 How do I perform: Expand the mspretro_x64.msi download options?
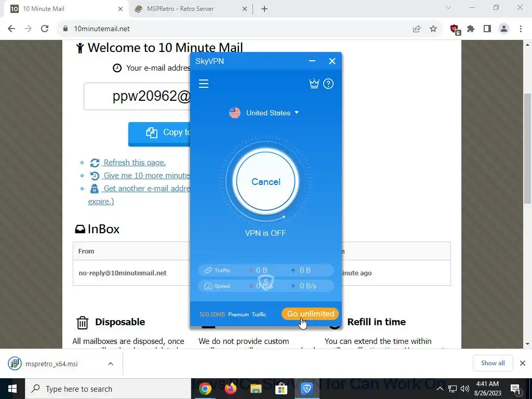111,364
